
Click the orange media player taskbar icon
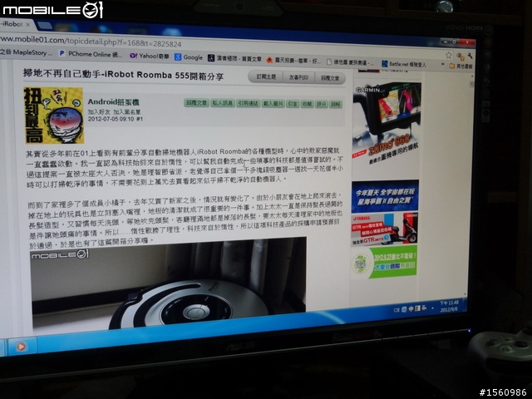[x=21, y=347]
